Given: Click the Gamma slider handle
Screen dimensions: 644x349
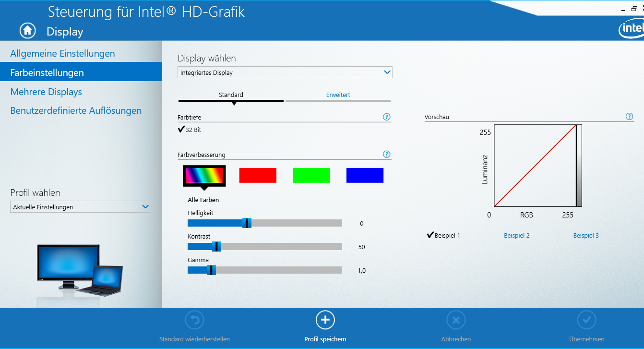Looking at the screenshot, I should tap(211, 270).
